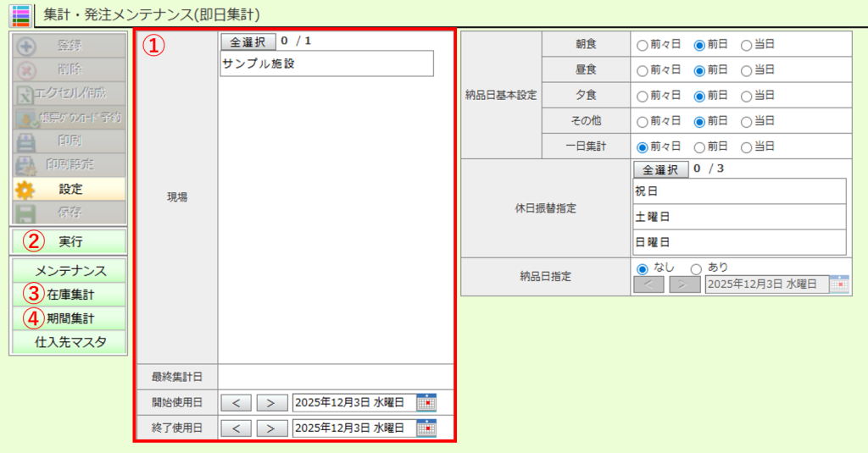Select 当日 radio for 朝食
The image size is (868, 453).
tap(746, 45)
